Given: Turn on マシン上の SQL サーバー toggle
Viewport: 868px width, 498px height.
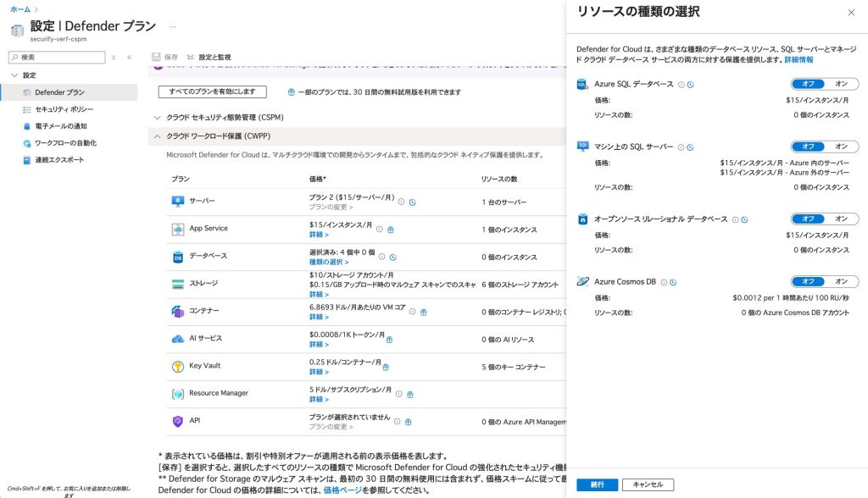Looking at the screenshot, I should pyautogui.click(x=841, y=147).
